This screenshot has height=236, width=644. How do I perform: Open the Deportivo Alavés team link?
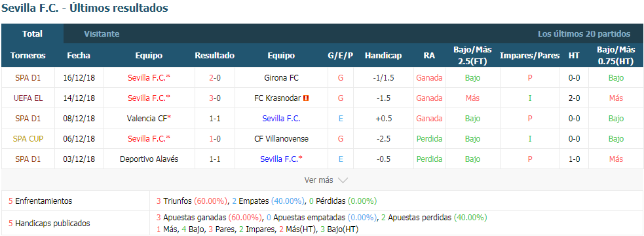[x=149, y=159]
